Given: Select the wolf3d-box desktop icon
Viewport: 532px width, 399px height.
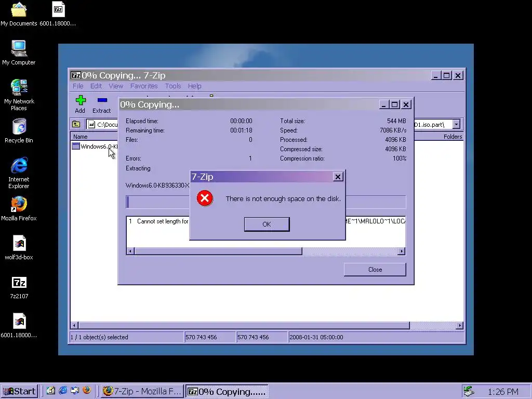Looking at the screenshot, I should pyautogui.click(x=19, y=248).
